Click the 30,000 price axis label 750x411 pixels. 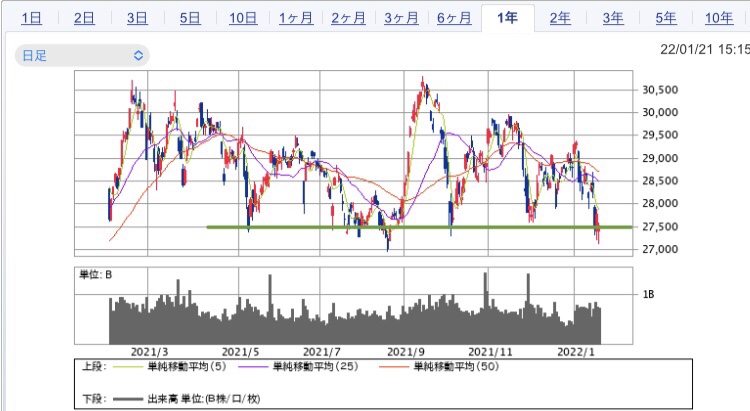(x=660, y=112)
